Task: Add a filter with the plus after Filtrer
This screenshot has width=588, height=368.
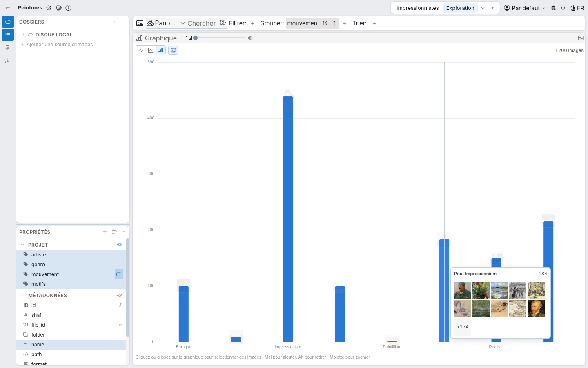Action: click(252, 23)
